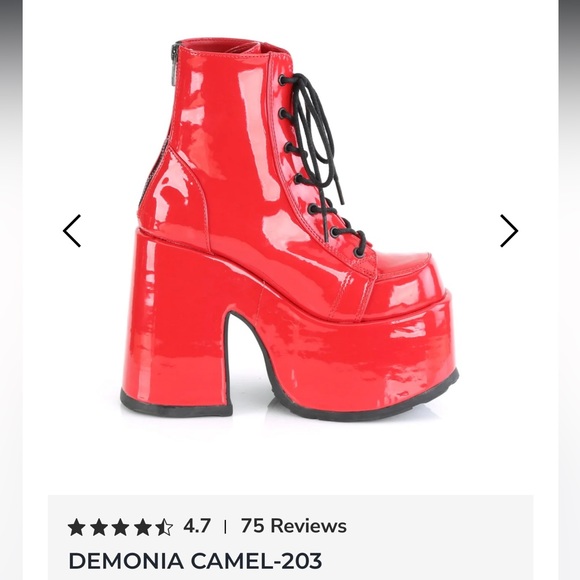The width and height of the screenshot is (580, 580).
Task: Click the gray strip left of the image
Action: [11, 290]
